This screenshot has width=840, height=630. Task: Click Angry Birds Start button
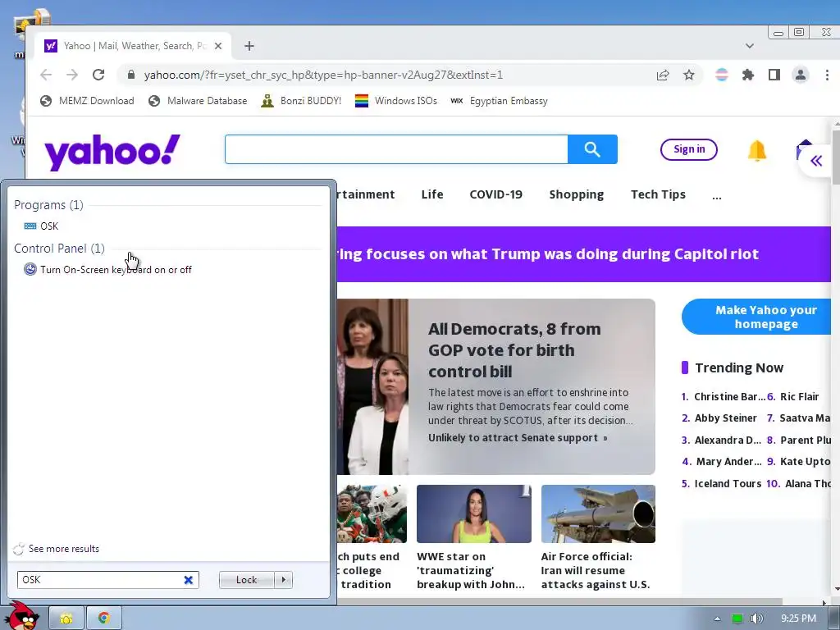pos(21,617)
